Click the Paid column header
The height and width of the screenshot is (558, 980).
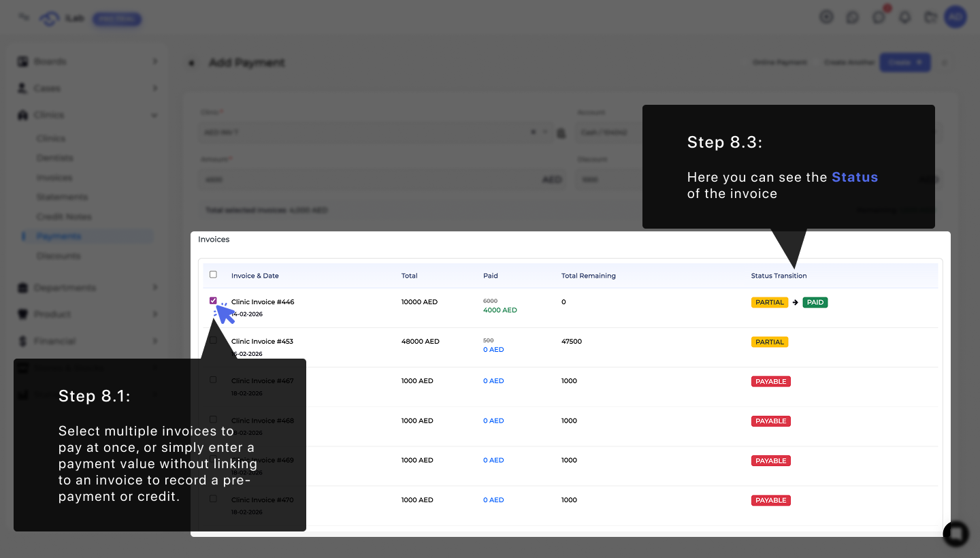pyautogui.click(x=491, y=276)
